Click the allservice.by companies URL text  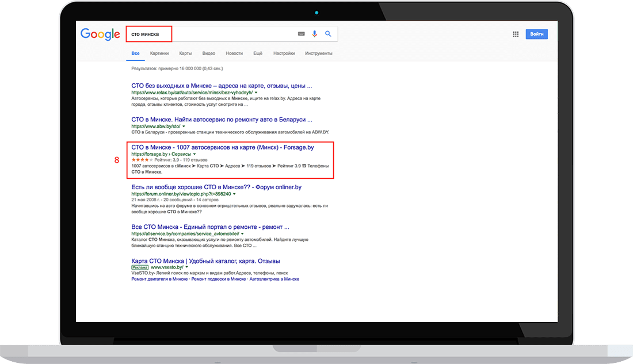pos(185,233)
